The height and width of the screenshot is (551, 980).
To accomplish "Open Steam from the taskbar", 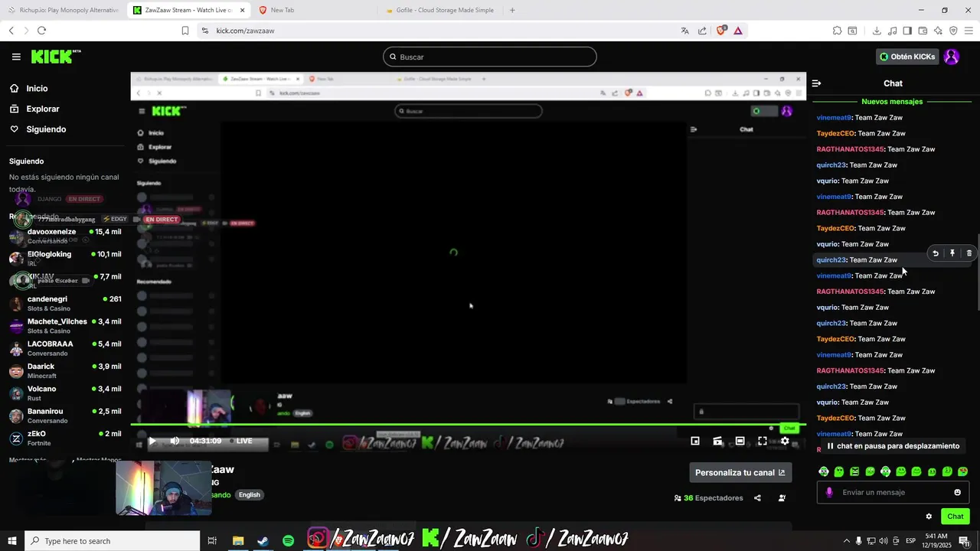I will 263,541.
